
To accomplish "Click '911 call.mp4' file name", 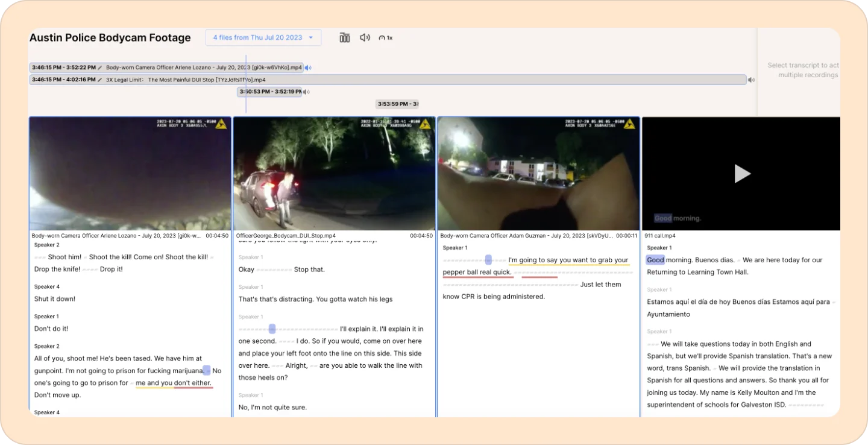I will (660, 236).
